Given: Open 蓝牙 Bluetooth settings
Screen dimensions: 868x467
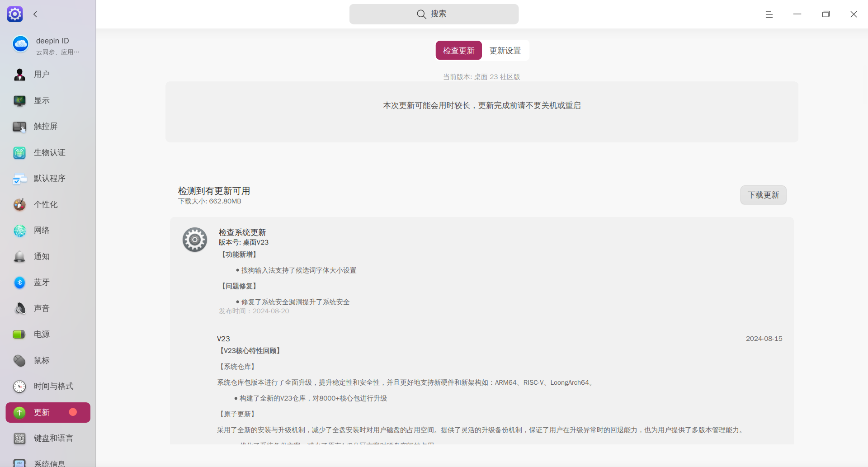Looking at the screenshot, I should pyautogui.click(x=19, y=283).
